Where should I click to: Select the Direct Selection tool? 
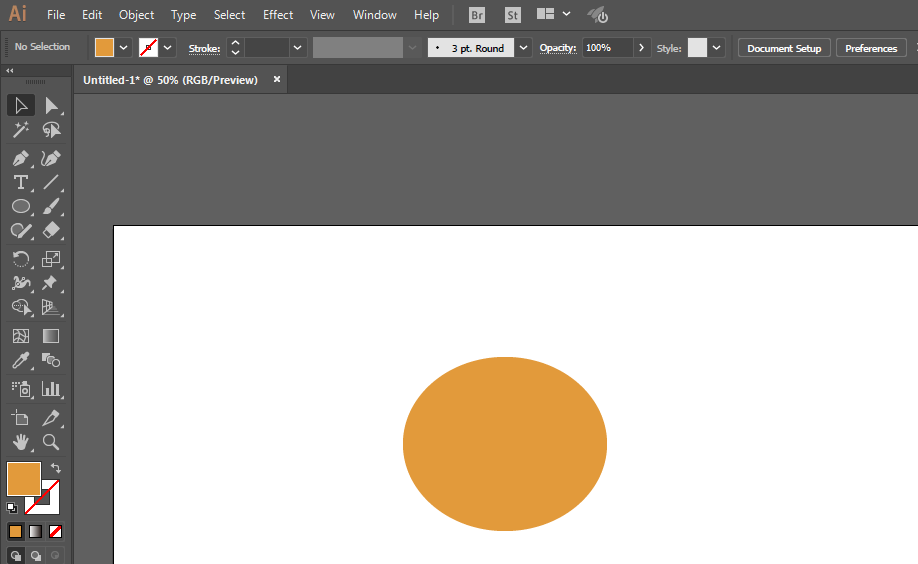click(51, 106)
